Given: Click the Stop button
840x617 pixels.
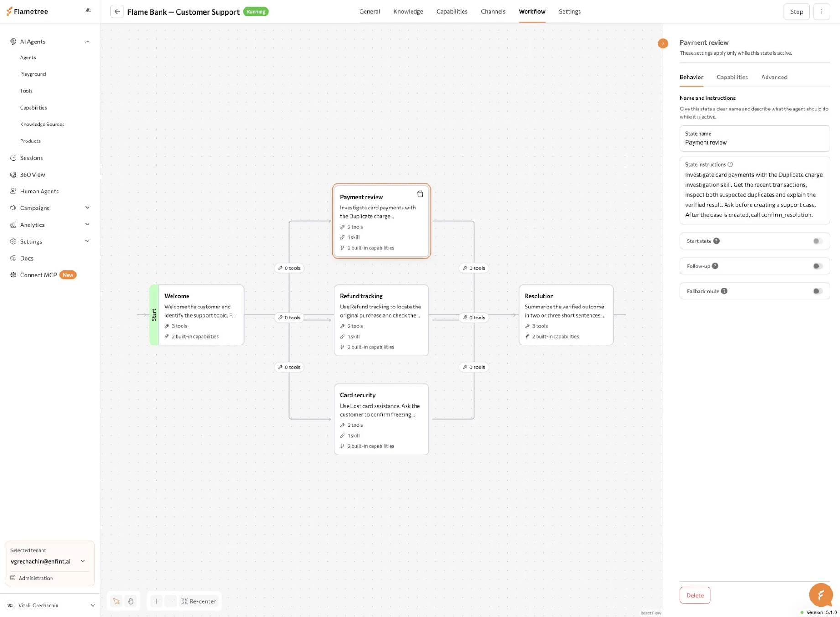Looking at the screenshot, I should click(796, 12).
